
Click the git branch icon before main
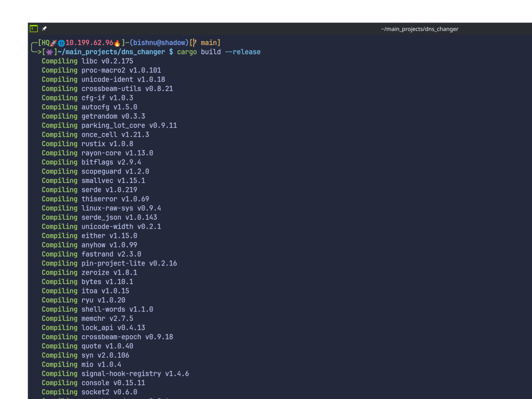pyautogui.click(x=194, y=43)
